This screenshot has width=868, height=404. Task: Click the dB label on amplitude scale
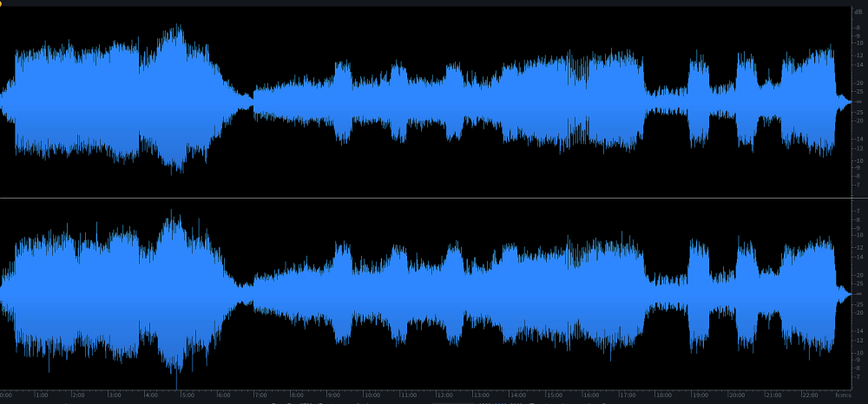(858, 12)
